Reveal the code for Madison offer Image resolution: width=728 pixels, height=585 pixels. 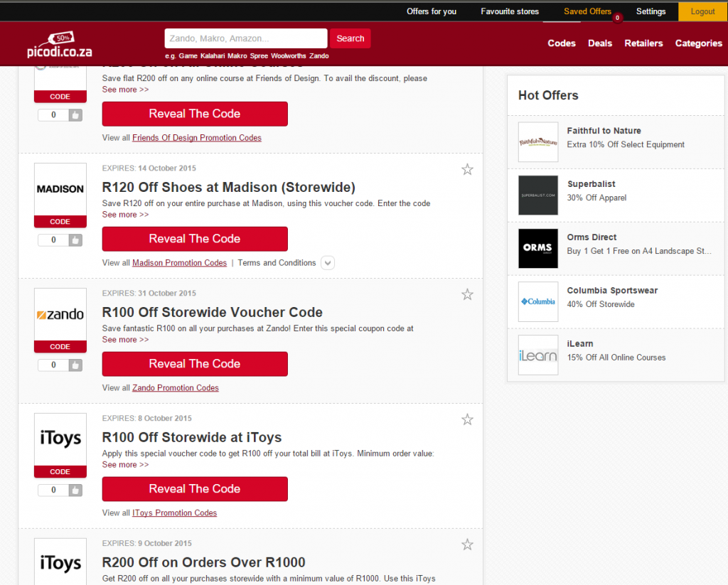pyautogui.click(x=195, y=239)
